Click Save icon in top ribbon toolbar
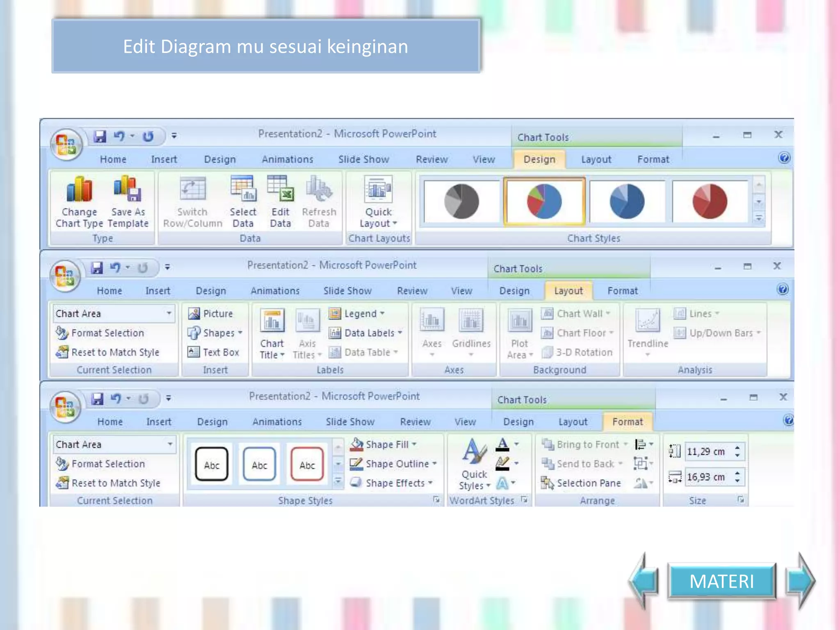Screen dimensions: 840x630 coord(99,136)
